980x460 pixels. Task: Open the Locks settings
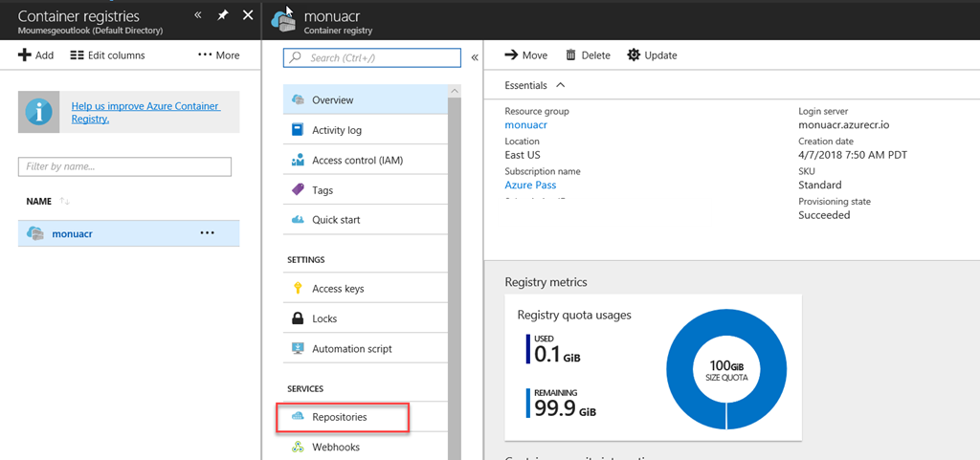coord(366,318)
